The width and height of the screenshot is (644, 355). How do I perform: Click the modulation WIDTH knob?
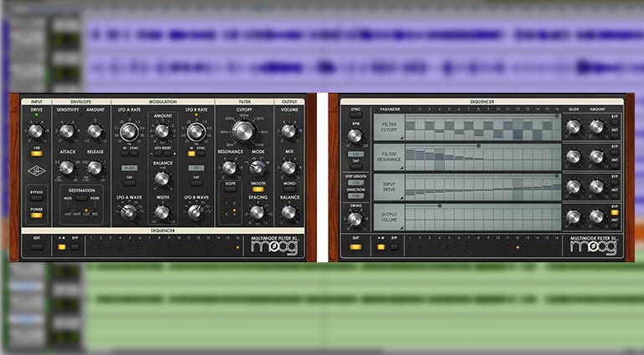(162, 213)
